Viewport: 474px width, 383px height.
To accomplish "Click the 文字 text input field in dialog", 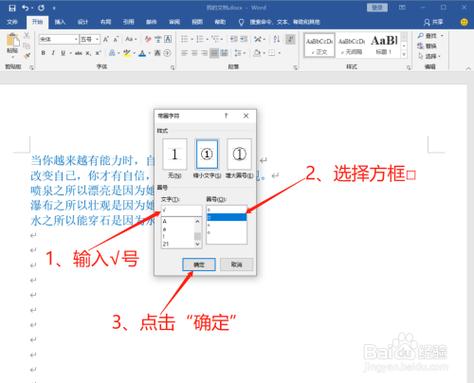I will pos(182,210).
